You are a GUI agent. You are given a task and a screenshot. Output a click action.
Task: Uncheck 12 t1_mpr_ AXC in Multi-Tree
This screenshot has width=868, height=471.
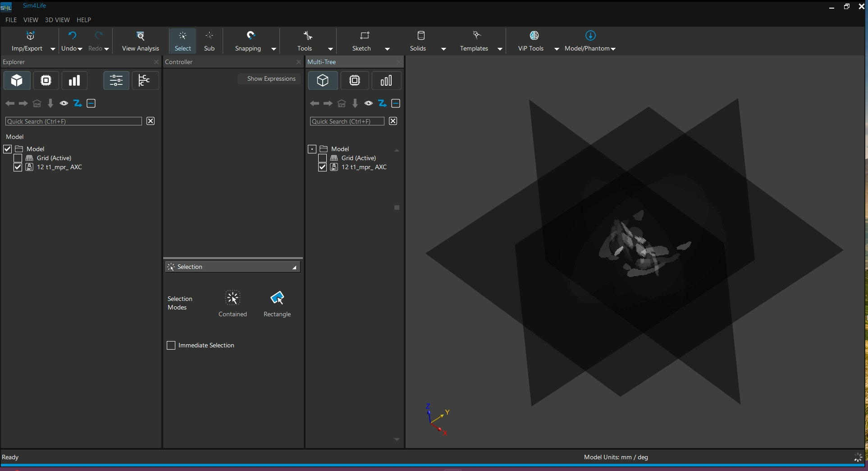(x=322, y=167)
